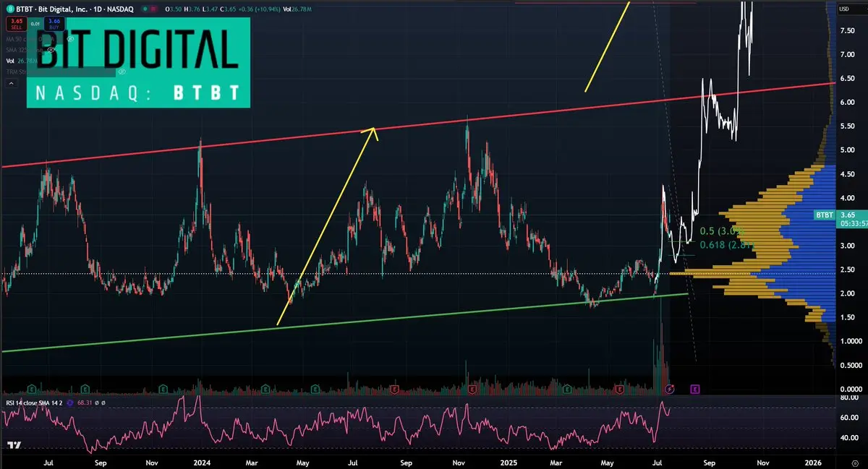Click the 0.01 spread value
Viewport: 868px width, 469px height.
(x=35, y=24)
